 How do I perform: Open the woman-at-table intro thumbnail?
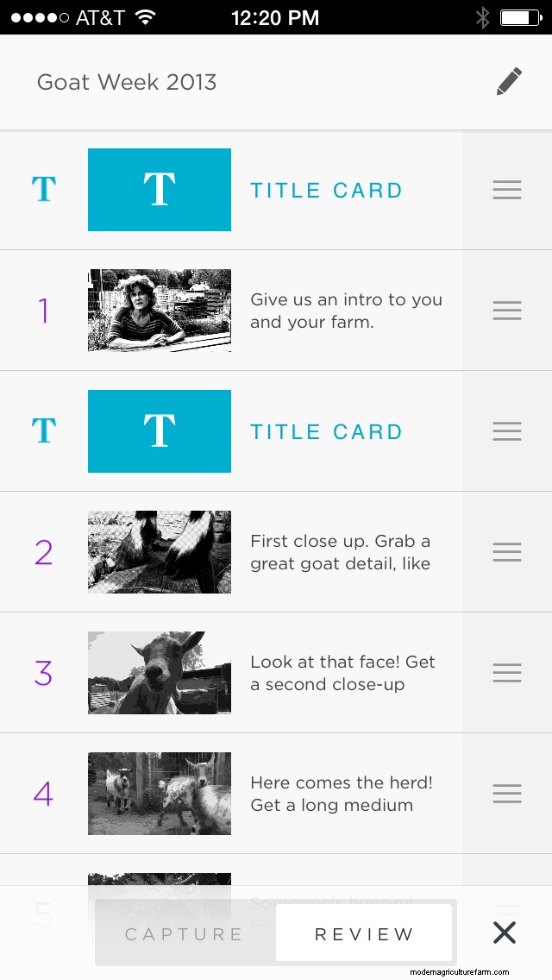pyautogui.click(x=160, y=311)
